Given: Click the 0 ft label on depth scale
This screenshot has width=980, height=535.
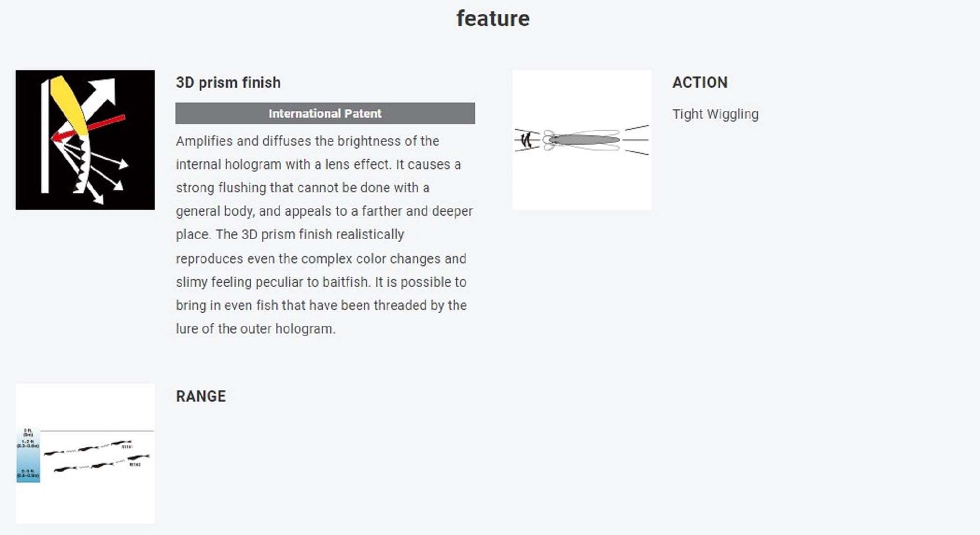Looking at the screenshot, I should coord(28,433).
